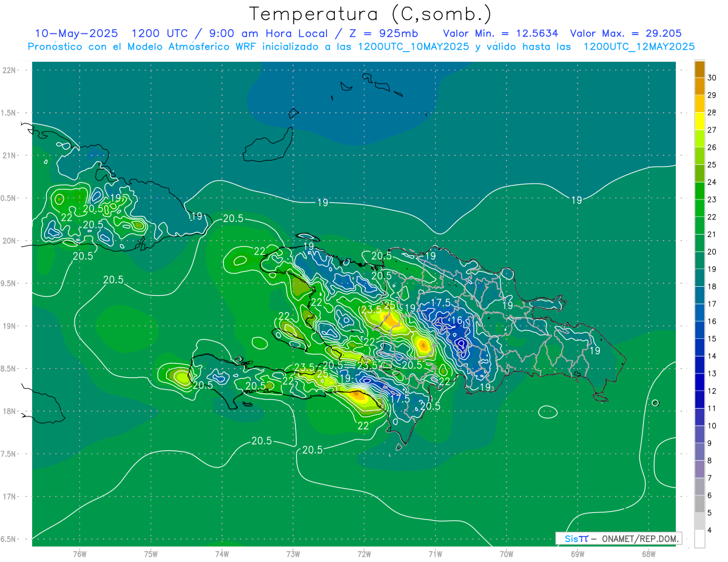Click the "16" contour label on the map
This screenshot has width=728, height=562.
pos(457,320)
